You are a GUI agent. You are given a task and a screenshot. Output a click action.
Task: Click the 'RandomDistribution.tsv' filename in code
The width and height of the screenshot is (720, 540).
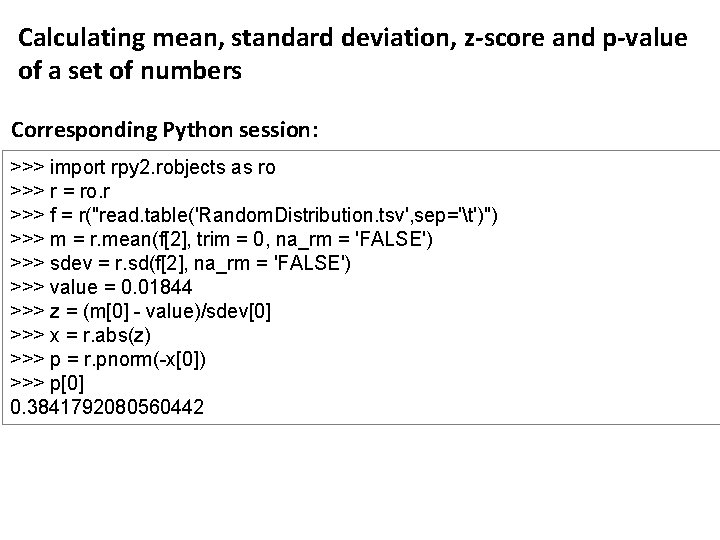[309, 215]
